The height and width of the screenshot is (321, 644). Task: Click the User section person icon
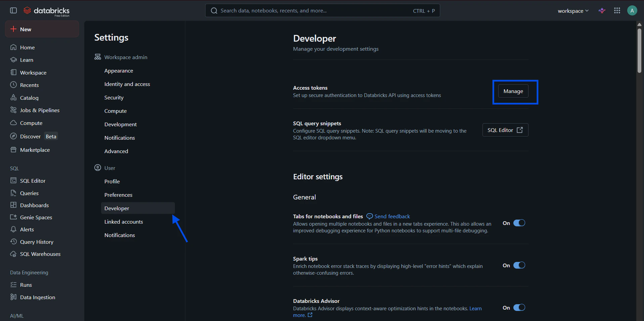click(98, 168)
